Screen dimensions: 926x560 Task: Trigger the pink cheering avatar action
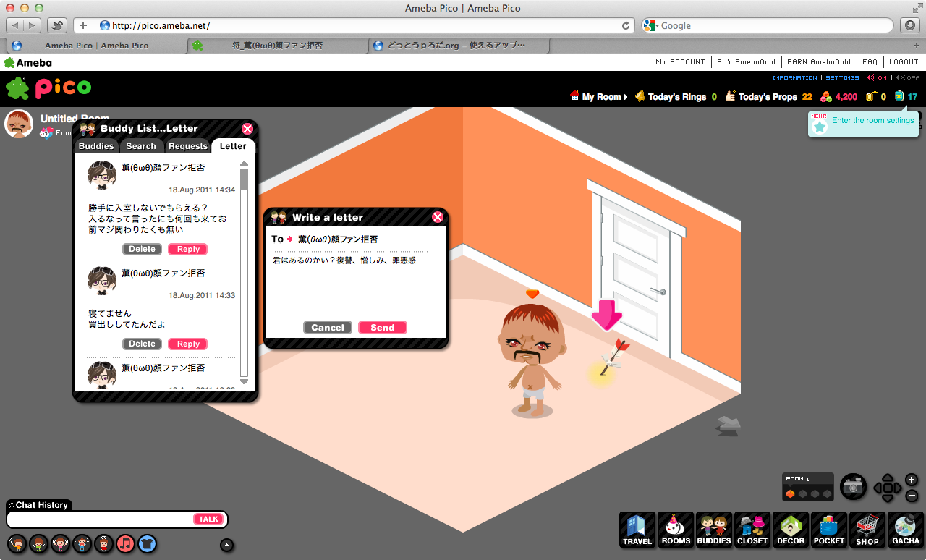pos(61,543)
